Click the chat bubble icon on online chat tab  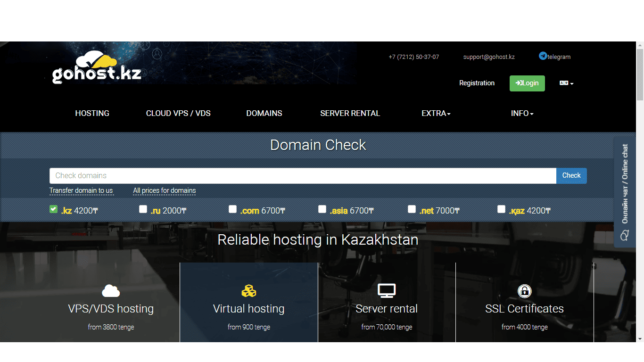(x=625, y=235)
